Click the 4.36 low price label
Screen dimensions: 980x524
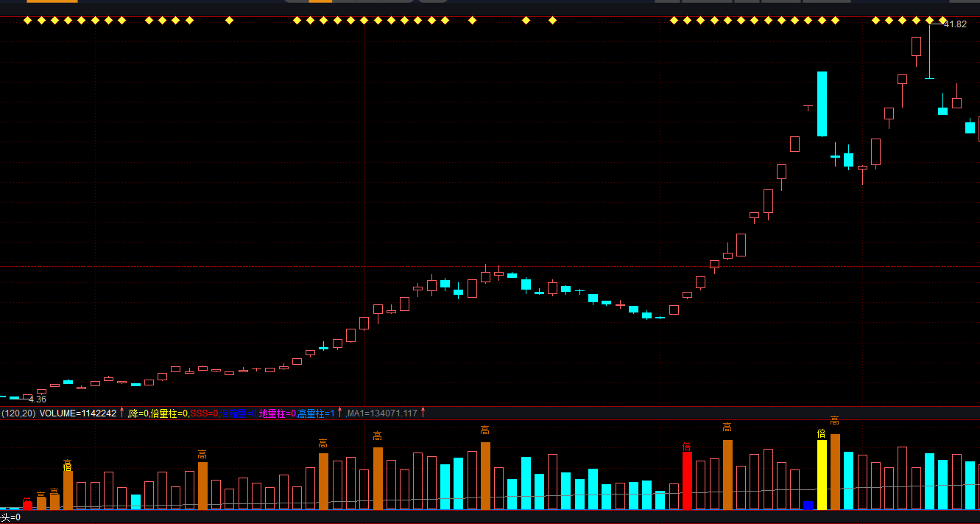[38, 399]
